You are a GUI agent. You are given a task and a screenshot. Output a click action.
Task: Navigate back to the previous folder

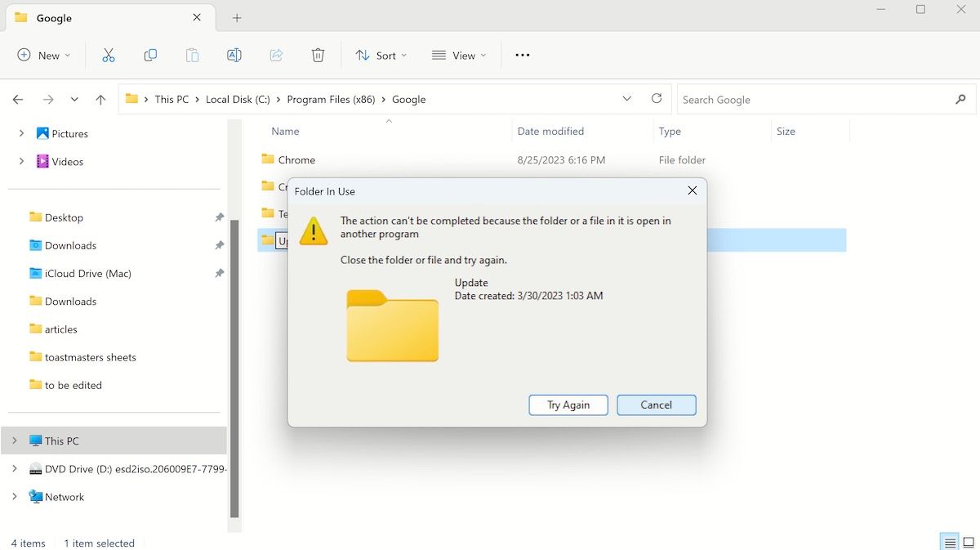[17, 99]
